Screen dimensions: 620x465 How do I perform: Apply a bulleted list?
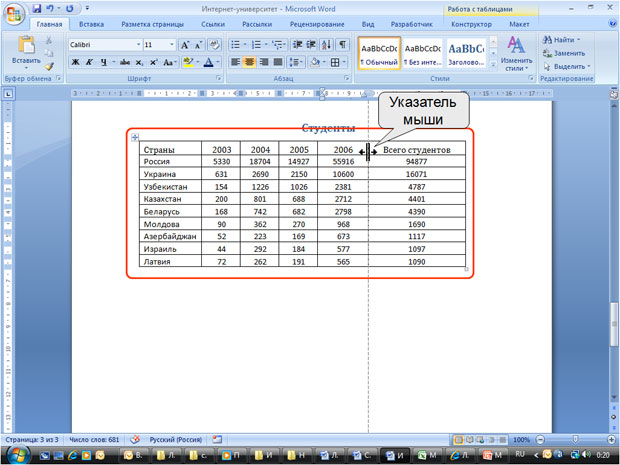click(x=237, y=45)
